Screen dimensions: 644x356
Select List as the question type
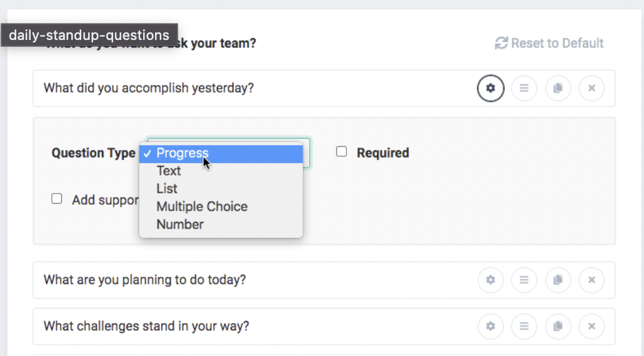(221, 189)
